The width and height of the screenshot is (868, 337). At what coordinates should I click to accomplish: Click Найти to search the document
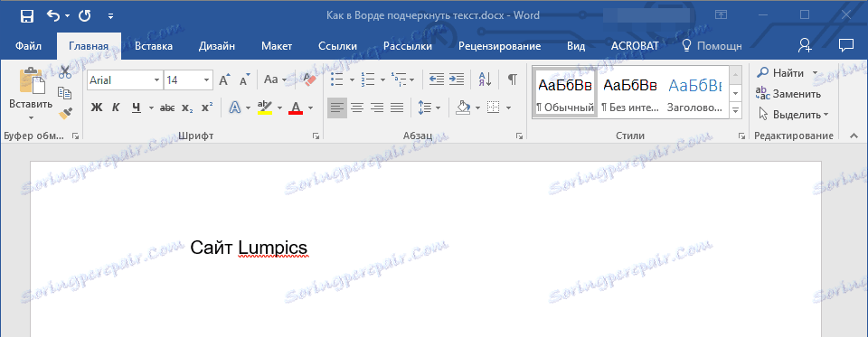pyautogui.click(x=781, y=73)
